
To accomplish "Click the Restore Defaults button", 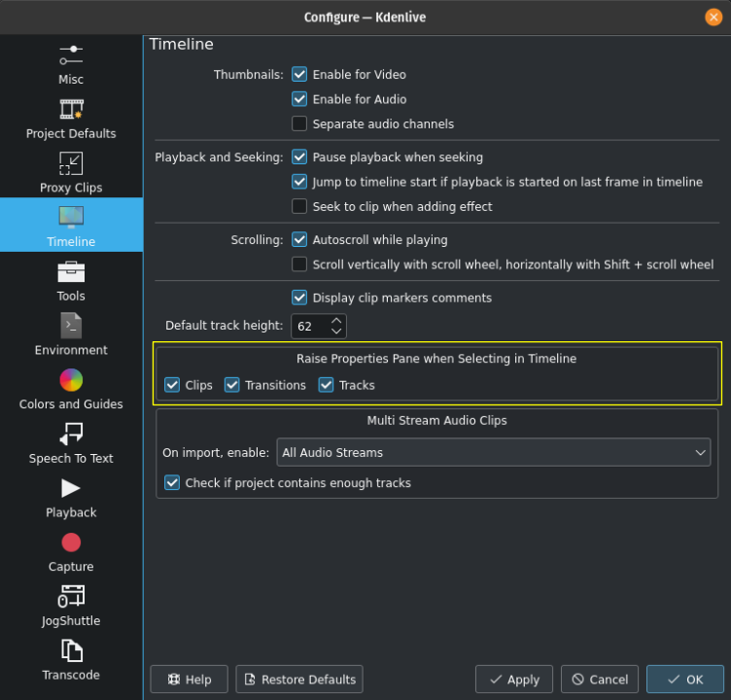I will 299,680.
